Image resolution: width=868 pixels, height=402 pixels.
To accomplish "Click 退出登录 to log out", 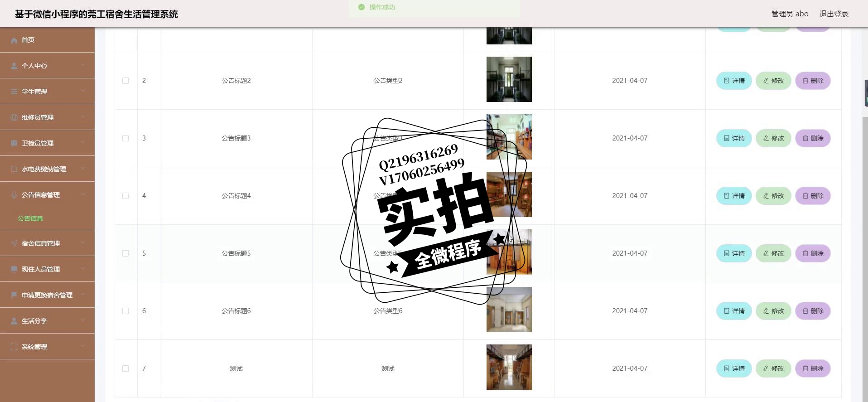I will coord(834,14).
